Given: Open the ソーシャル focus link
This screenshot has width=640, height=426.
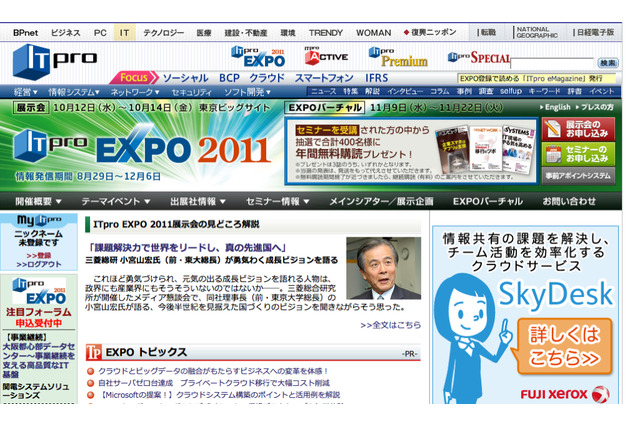Looking at the screenshot, I should click(x=185, y=78).
